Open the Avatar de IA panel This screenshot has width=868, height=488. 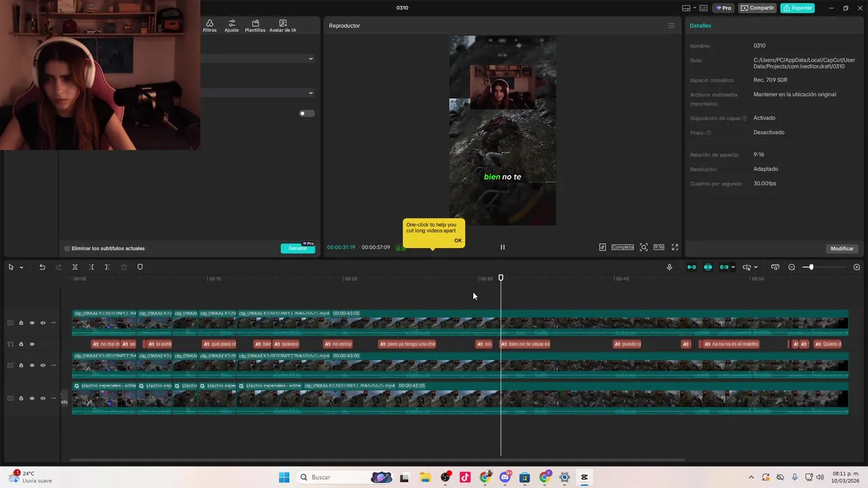pyautogui.click(x=283, y=26)
